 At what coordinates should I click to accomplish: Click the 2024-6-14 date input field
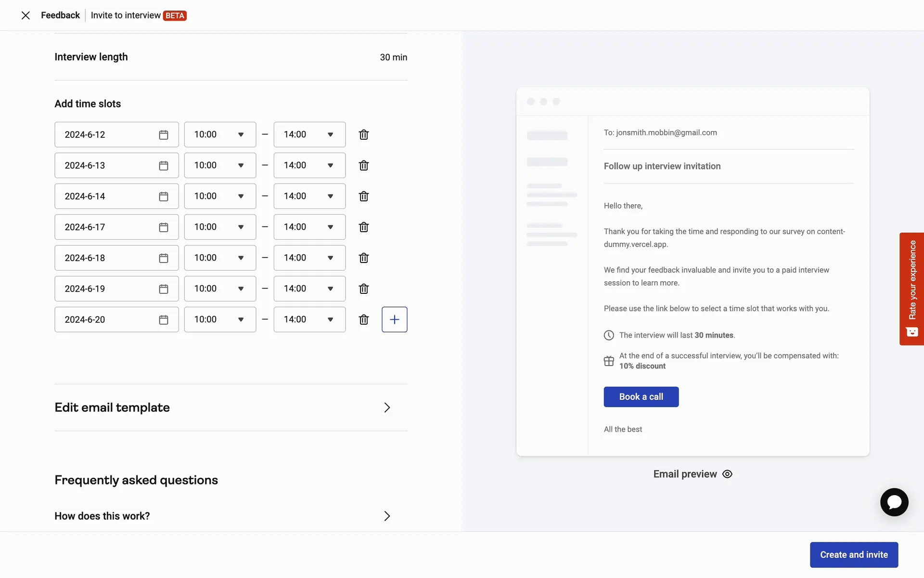coord(106,197)
